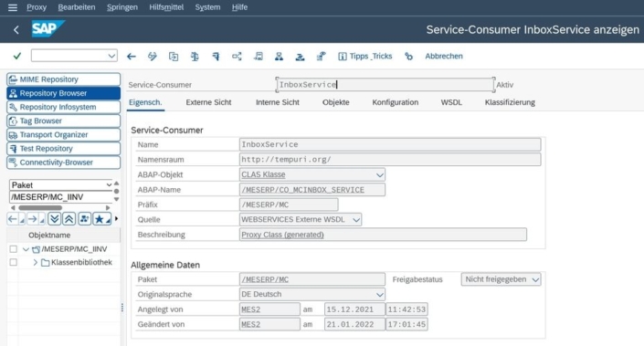This screenshot has height=346, width=644.
Task: Open the hamburger main menu icon
Action: click(13, 7)
